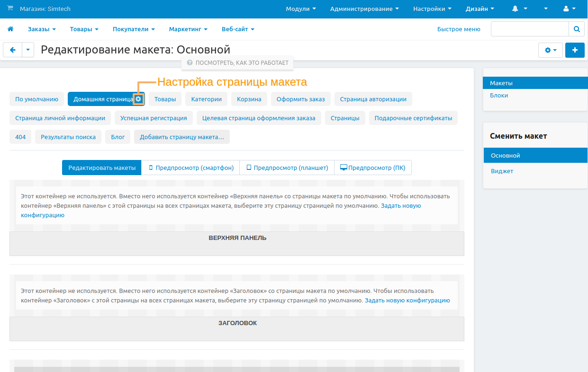The image size is (588, 372).
Task: Switch to the Корзина layout page tab
Action: pos(249,99)
